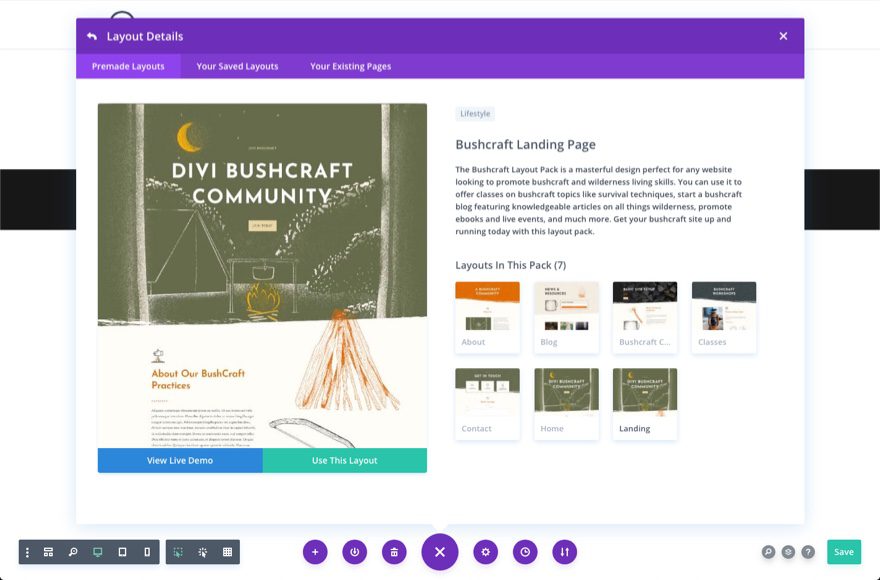Click View Live Demo

(180, 460)
